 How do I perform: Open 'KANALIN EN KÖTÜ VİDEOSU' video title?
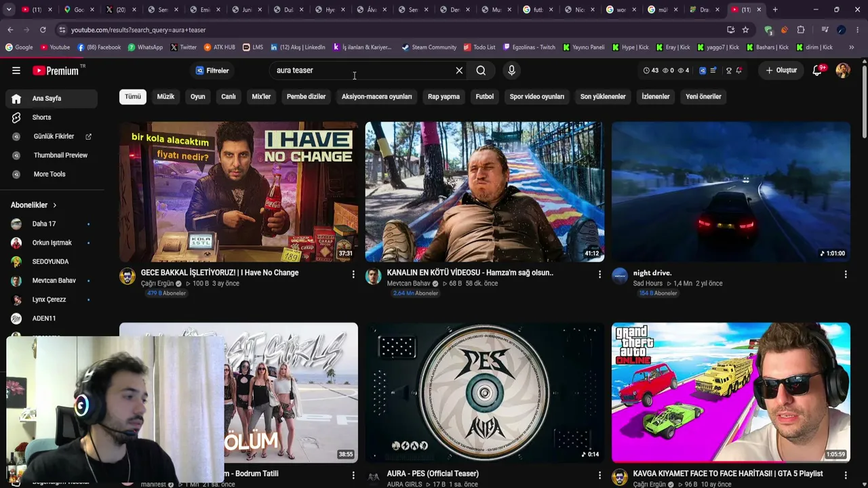coord(470,272)
